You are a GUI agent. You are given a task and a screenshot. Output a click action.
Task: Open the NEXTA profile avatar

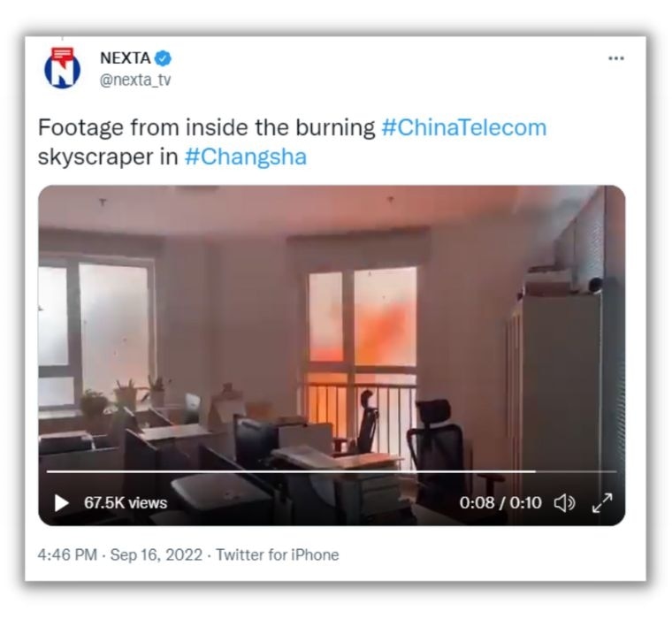click(x=62, y=68)
